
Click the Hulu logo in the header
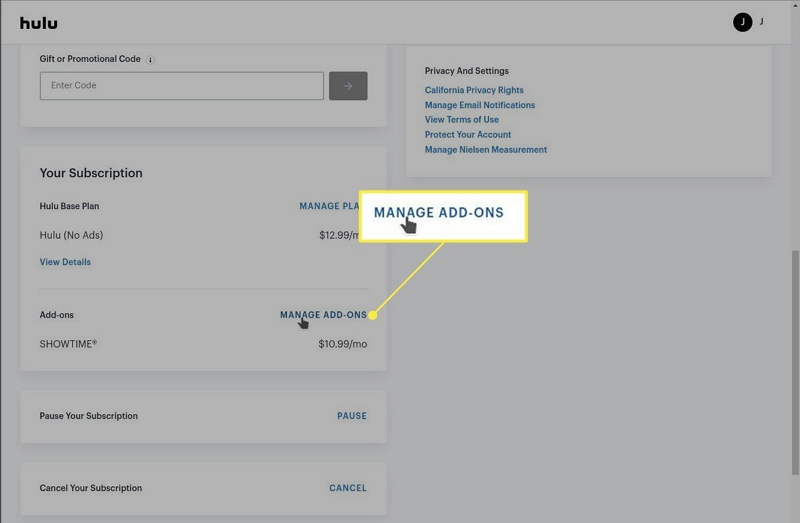(x=38, y=23)
